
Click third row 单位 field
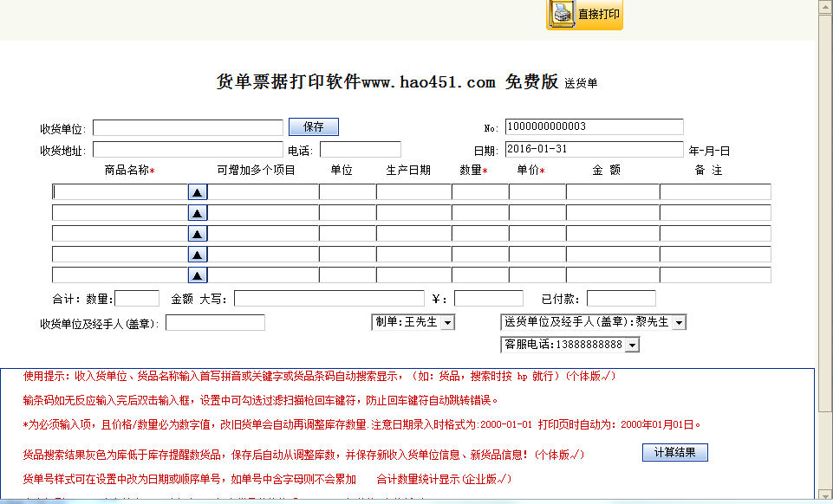[348, 234]
